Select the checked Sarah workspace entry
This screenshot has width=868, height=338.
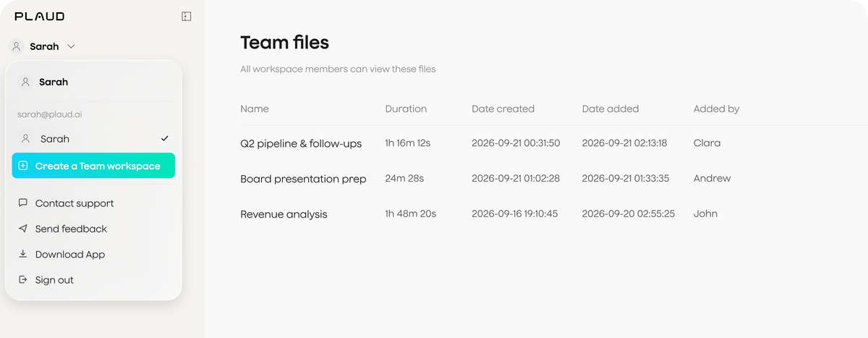(x=93, y=138)
